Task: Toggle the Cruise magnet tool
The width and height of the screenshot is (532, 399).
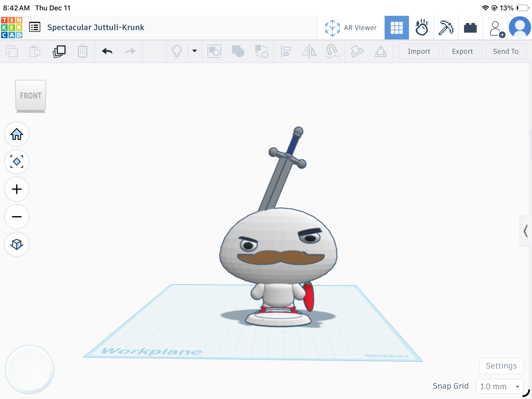Action: (x=332, y=51)
